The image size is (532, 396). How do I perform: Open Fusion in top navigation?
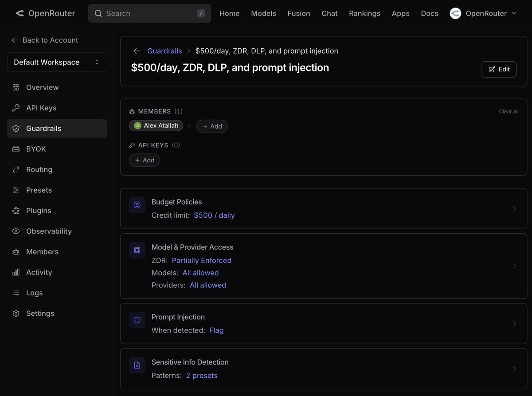[x=299, y=13]
